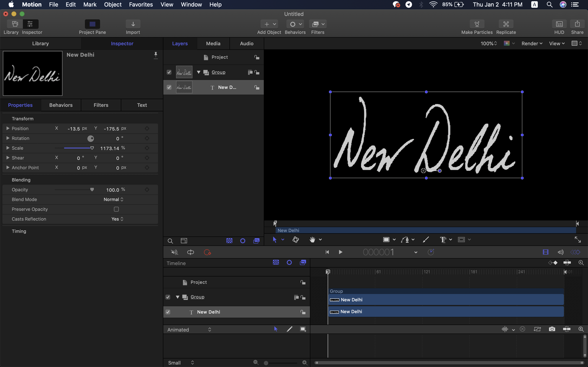Expand the Position disclosure triangle
The image size is (588, 367).
pos(8,128)
